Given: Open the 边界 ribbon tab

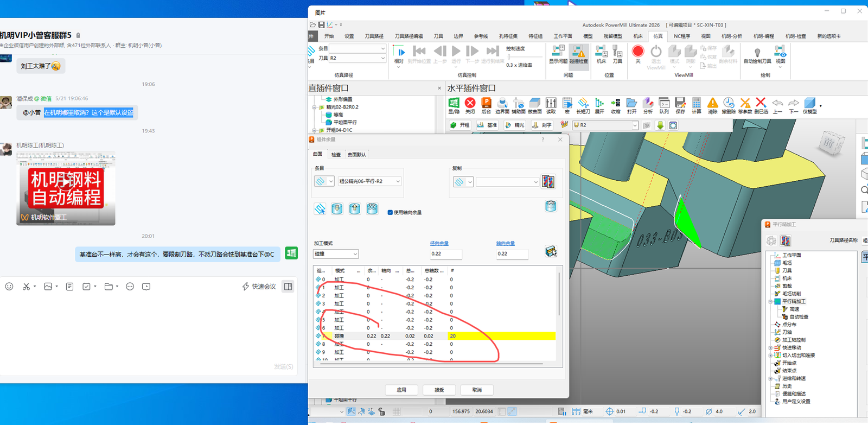Looking at the screenshot, I should coord(458,36).
